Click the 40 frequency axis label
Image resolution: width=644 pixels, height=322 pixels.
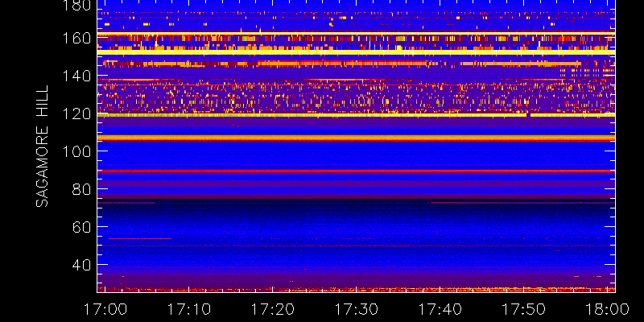click(81, 265)
